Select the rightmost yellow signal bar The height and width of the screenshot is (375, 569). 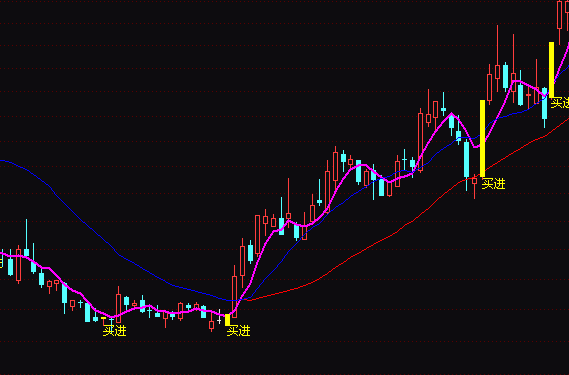pos(551,70)
